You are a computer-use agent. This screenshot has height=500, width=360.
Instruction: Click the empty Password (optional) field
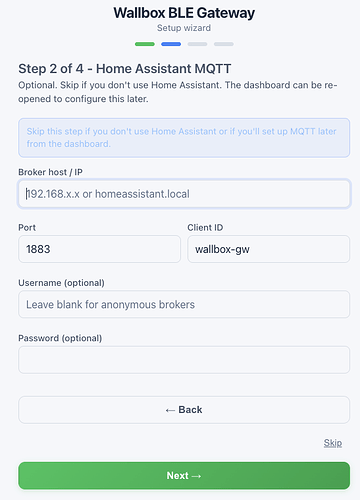point(184,360)
